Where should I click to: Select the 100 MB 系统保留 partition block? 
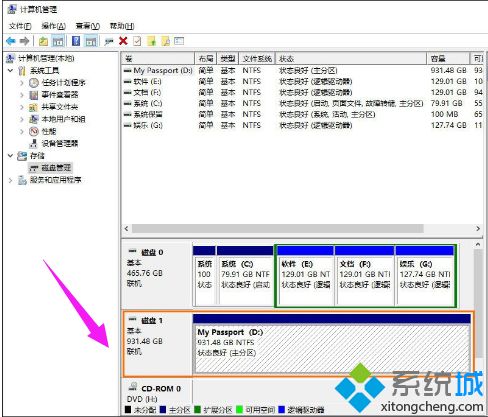[x=204, y=275]
